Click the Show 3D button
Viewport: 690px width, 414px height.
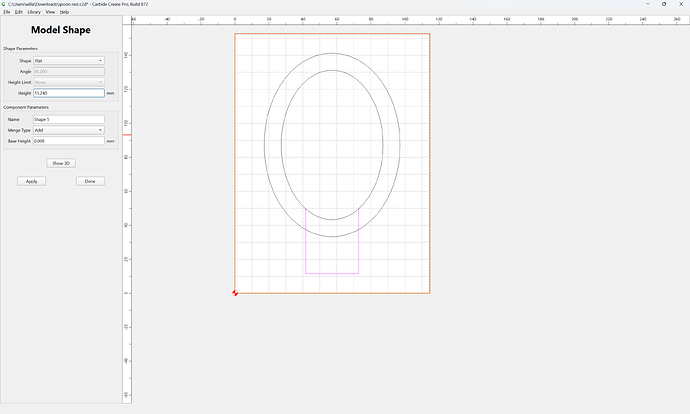(x=61, y=163)
